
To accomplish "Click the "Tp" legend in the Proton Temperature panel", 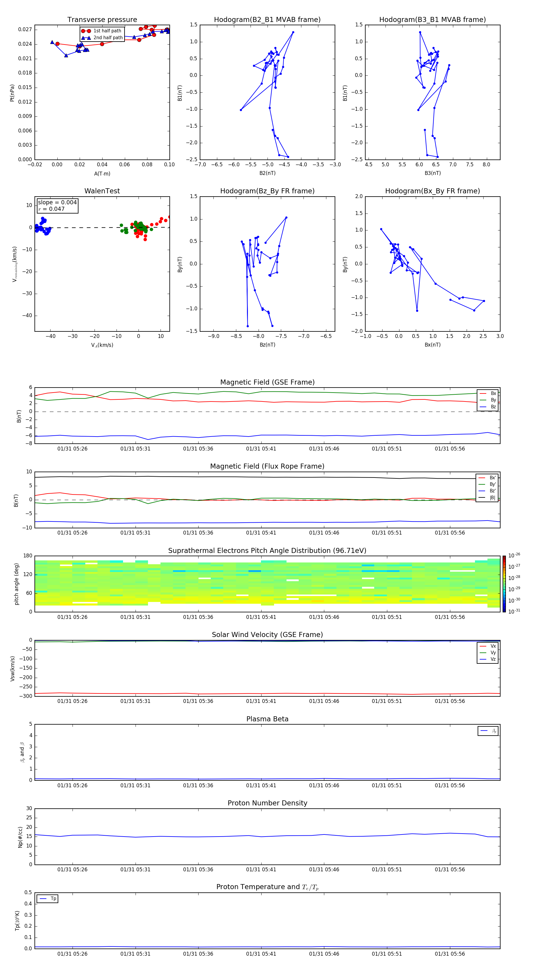I will coord(48,899).
